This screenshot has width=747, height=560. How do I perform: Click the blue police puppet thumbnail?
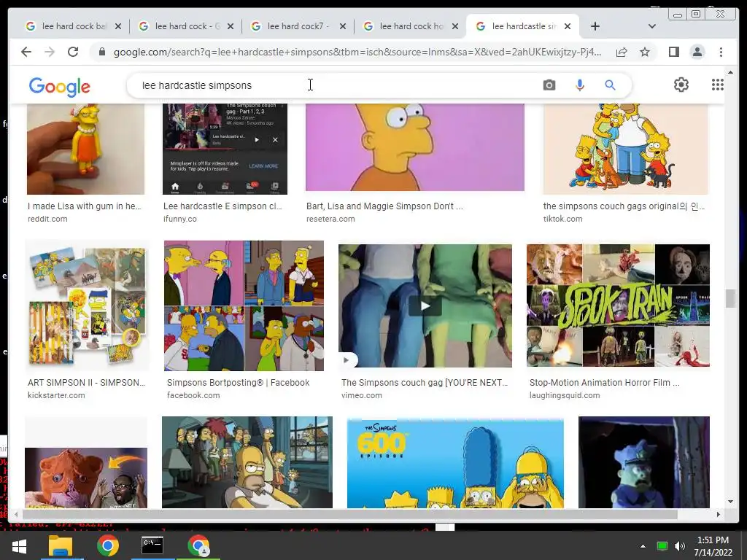tap(643, 462)
